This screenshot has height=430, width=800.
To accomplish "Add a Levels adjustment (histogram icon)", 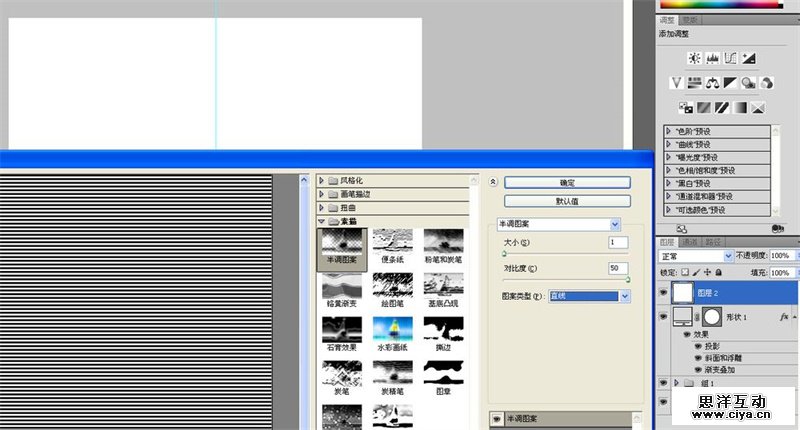I will point(712,58).
